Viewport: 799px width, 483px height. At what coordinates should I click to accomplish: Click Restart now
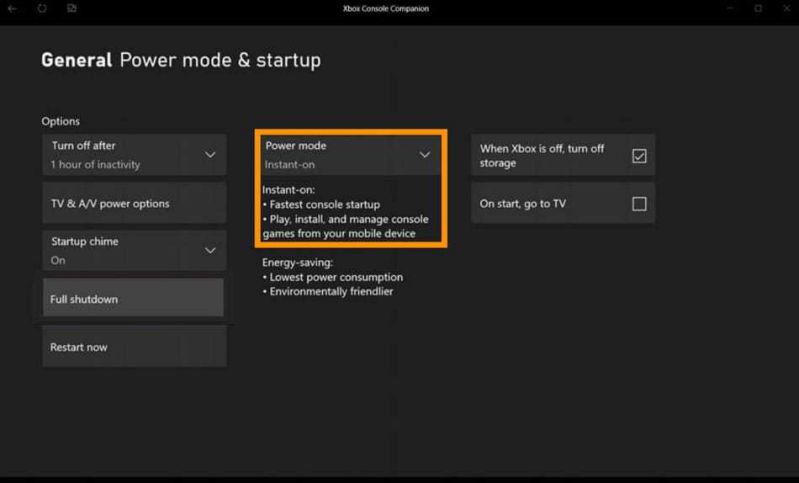[x=135, y=346]
